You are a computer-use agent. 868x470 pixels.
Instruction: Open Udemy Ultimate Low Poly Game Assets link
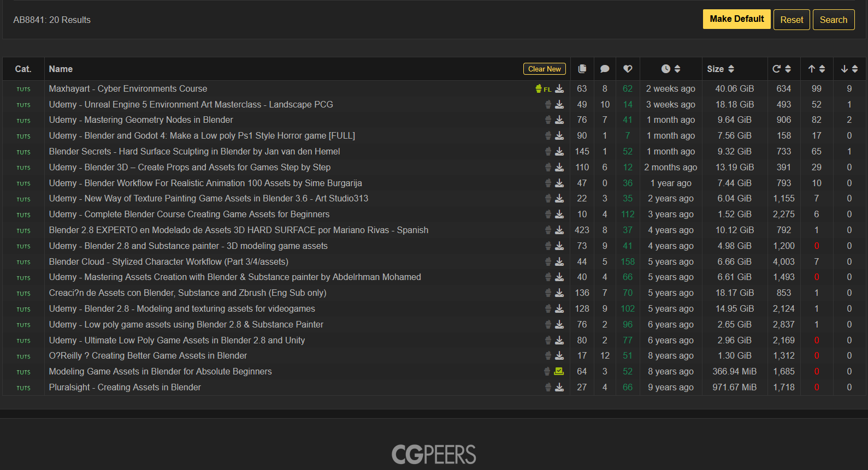click(177, 340)
